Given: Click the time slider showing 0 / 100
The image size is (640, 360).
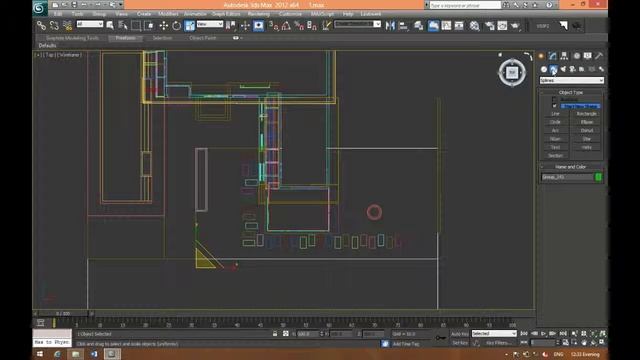Looking at the screenshot, I should point(63,313).
